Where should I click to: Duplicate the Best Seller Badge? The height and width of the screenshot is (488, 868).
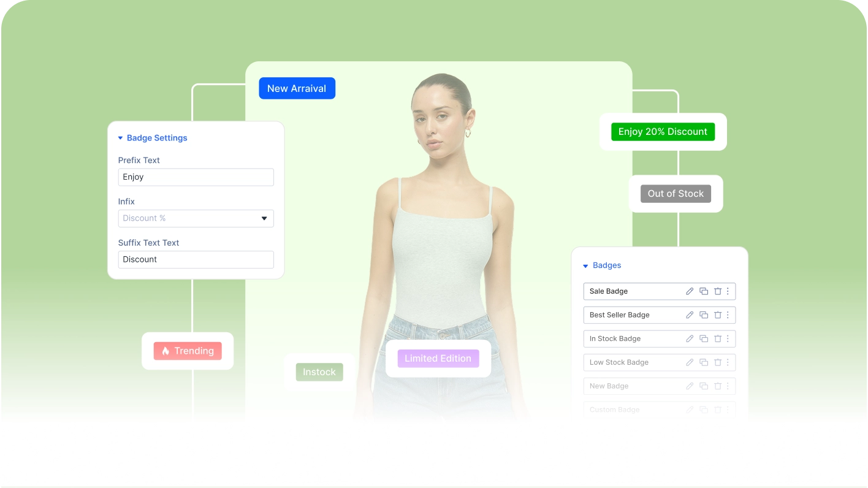(704, 315)
